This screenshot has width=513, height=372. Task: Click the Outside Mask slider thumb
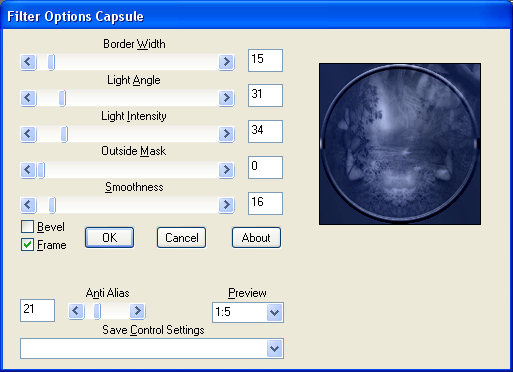[41, 170]
